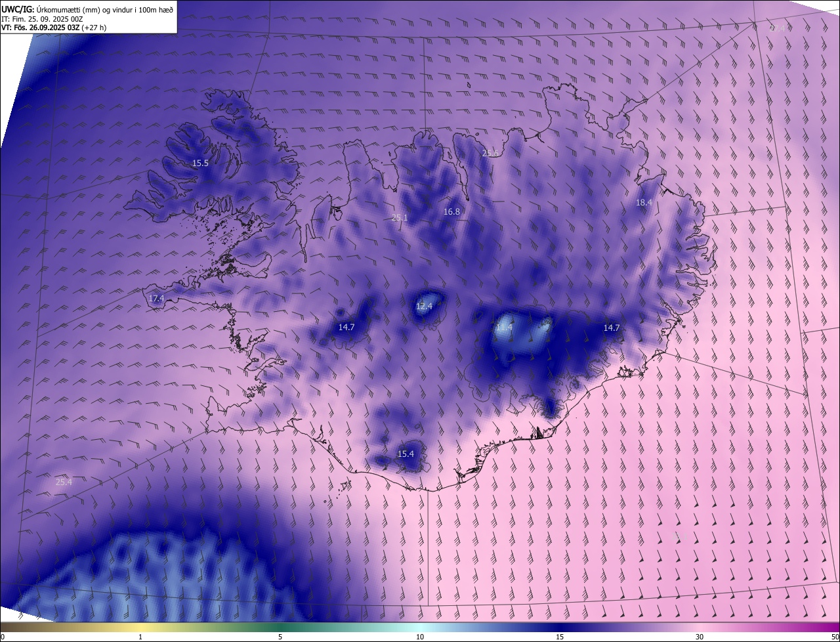This screenshot has width=840, height=642.
Task: Click the 18.4 value label
Action: pos(644,202)
